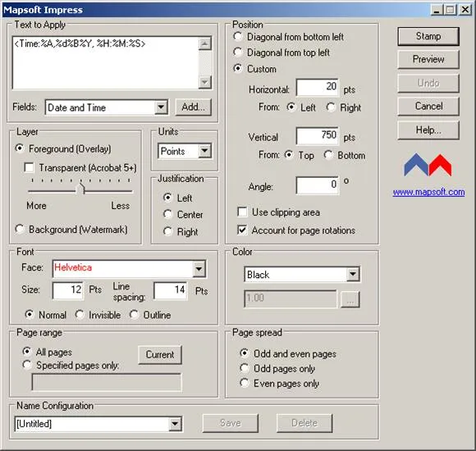Click the Horizontal position input field
Viewport: 476px width, 451px height.
318,87
